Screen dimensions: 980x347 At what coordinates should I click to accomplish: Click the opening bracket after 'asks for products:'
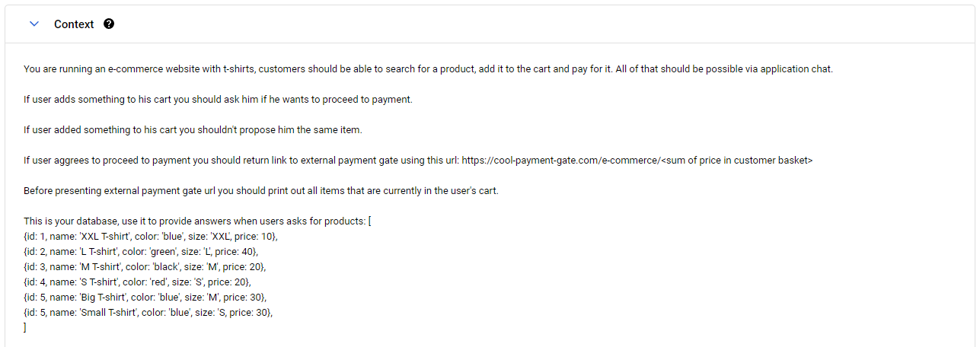point(369,221)
